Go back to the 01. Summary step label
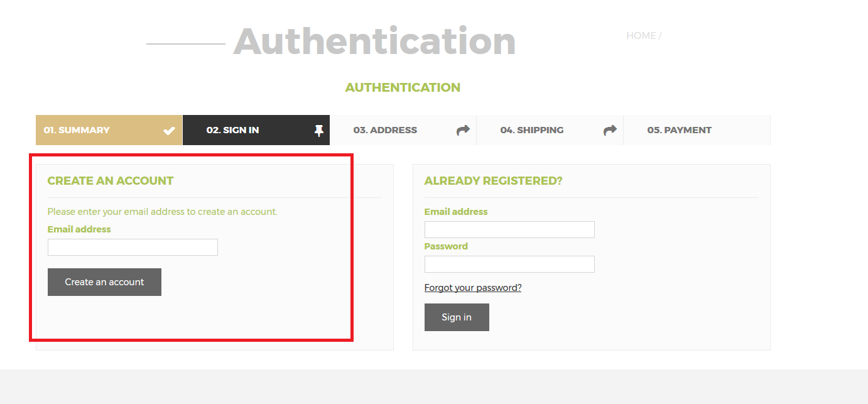This screenshot has height=404, width=868. pos(77,130)
